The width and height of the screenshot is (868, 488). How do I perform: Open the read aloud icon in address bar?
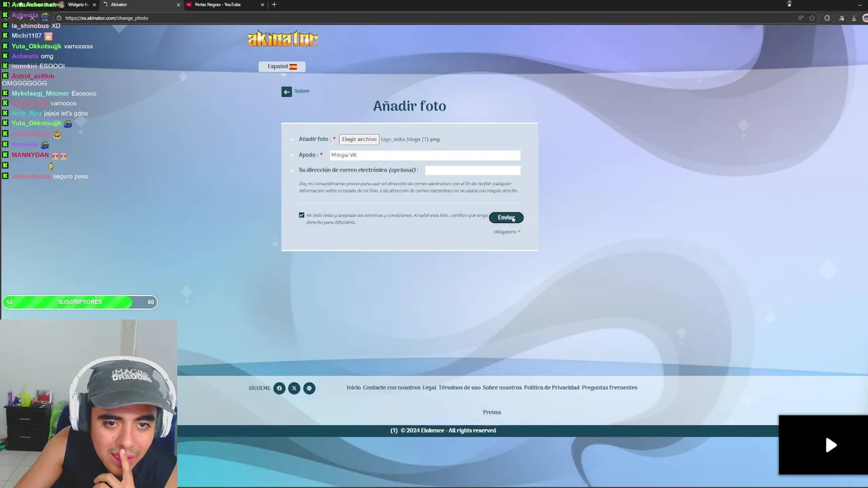point(801,18)
